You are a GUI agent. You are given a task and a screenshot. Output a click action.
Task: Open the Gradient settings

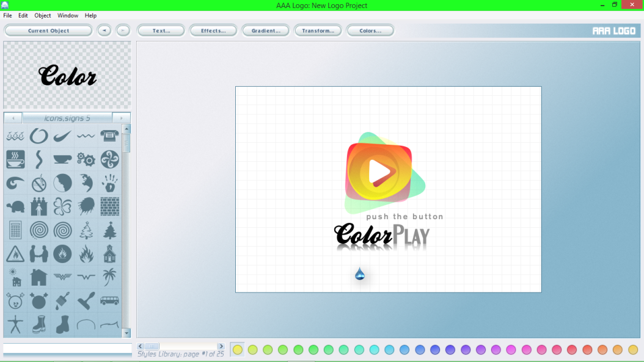point(266,30)
